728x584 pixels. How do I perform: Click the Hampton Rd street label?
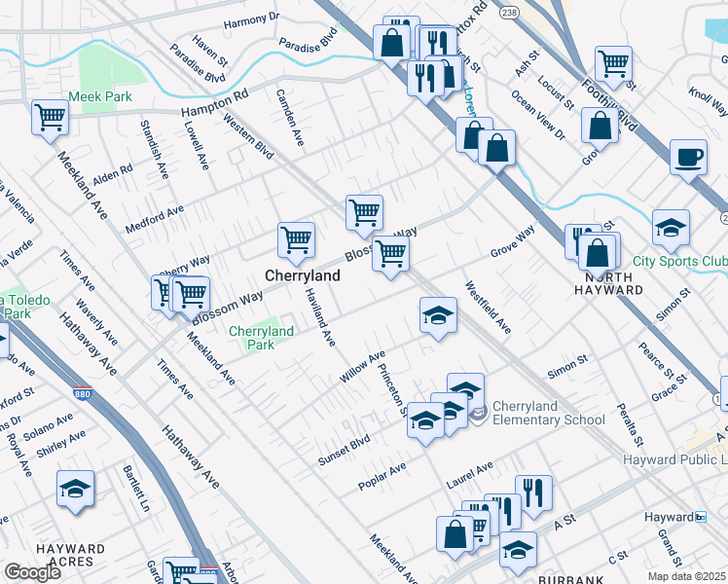[215, 103]
